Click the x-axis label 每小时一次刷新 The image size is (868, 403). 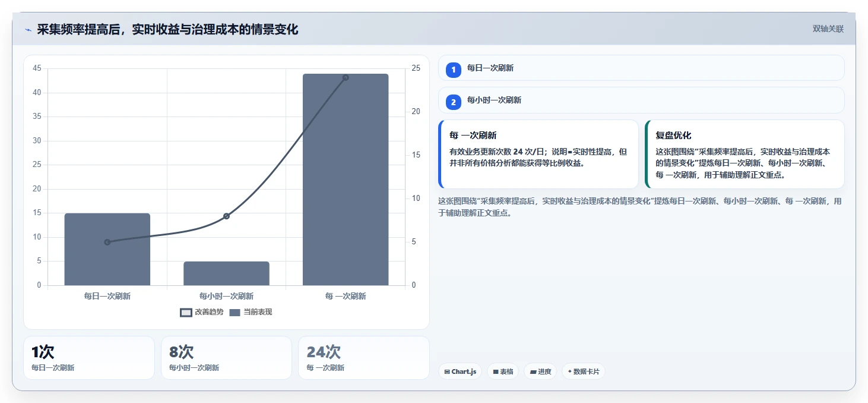click(x=226, y=296)
